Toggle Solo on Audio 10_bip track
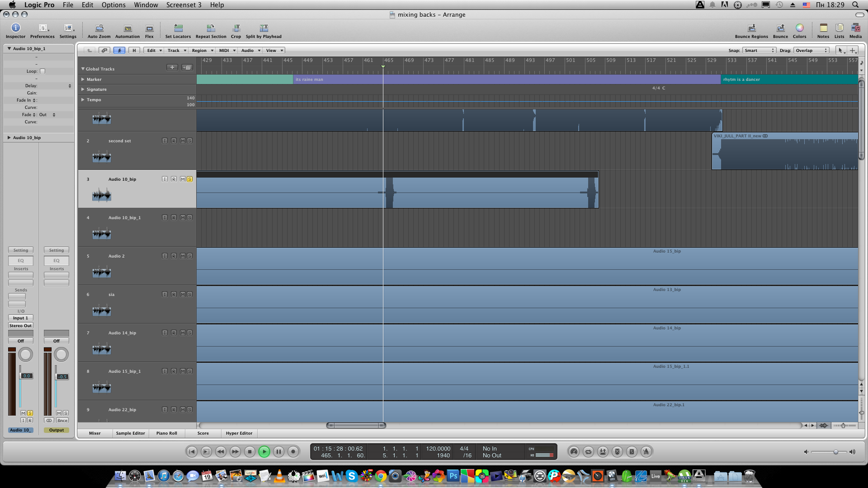 click(189, 179)
